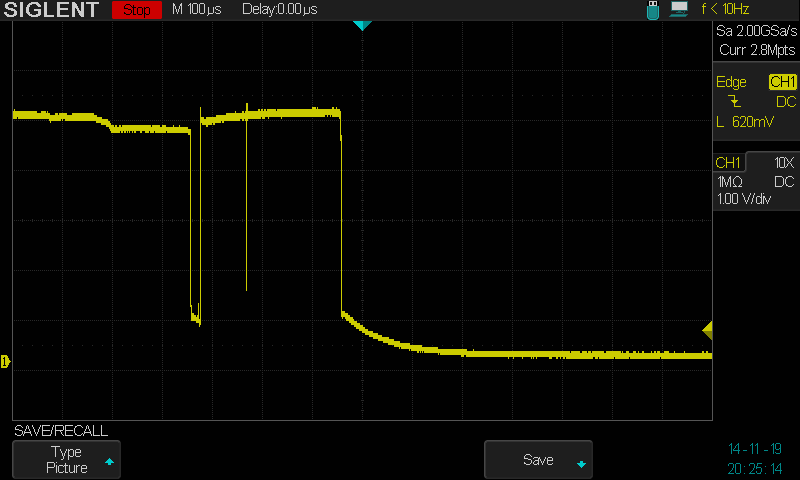Click the Edge trigger type label
800x480 pixels.
pos(732,82)
